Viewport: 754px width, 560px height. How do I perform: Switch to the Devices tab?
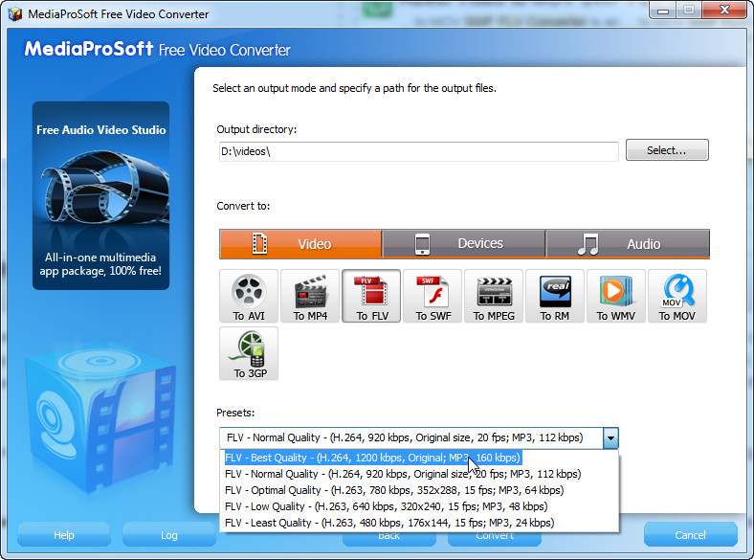tap(464, 244)
